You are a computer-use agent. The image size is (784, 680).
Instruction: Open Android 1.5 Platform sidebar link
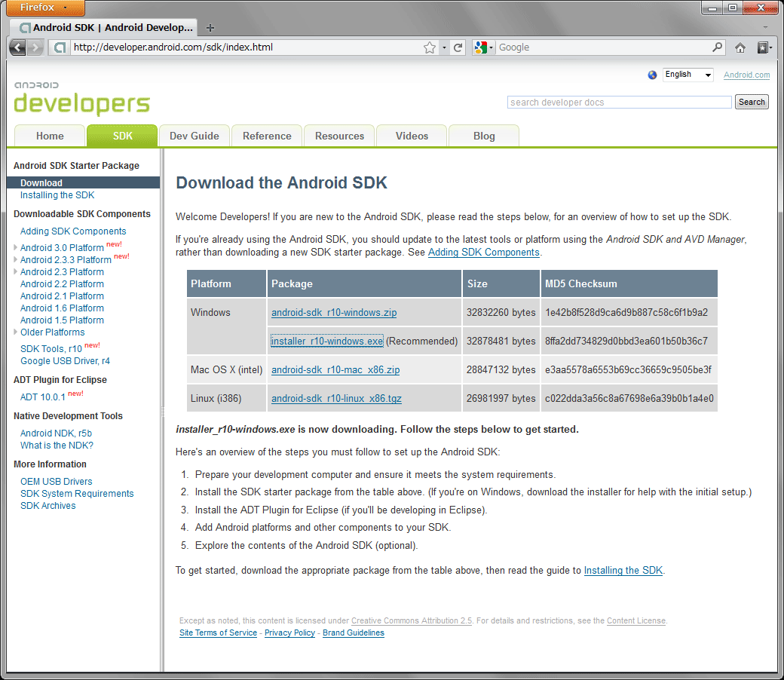62,320
